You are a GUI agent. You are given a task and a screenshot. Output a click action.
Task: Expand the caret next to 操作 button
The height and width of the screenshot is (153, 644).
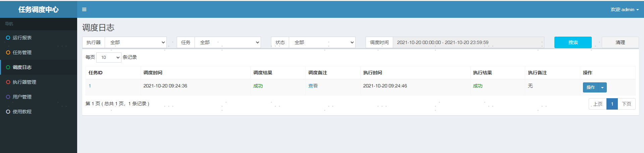click(602, 87)
